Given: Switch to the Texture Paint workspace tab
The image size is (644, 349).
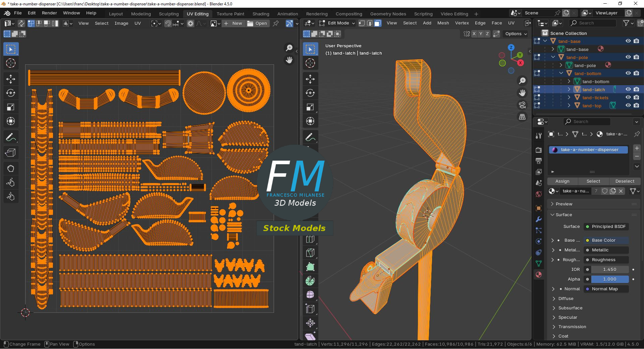Looking at the screenshot, I should pos(230,14).
